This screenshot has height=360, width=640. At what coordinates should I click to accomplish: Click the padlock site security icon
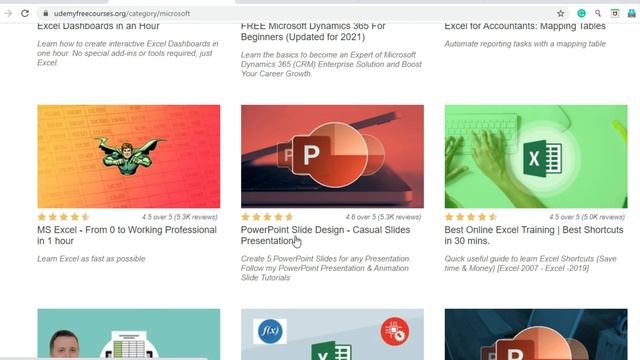(46, 13)
